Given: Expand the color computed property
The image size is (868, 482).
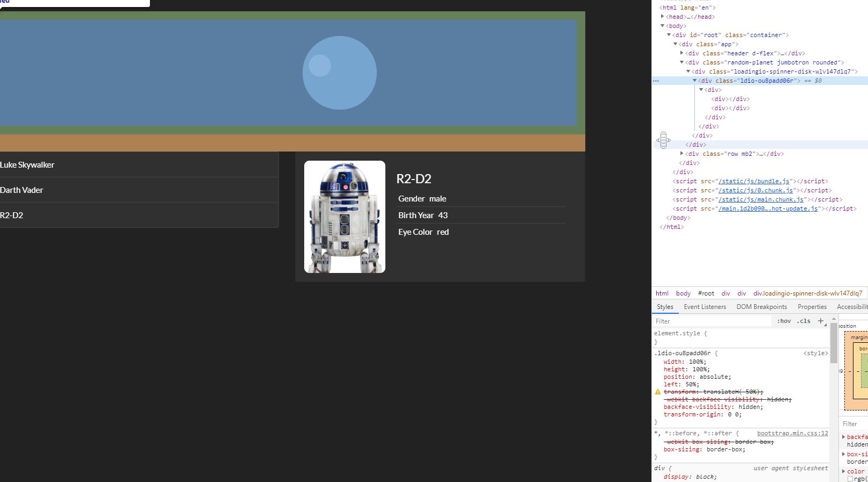Looking at the screenshot, I should [844, 471].
